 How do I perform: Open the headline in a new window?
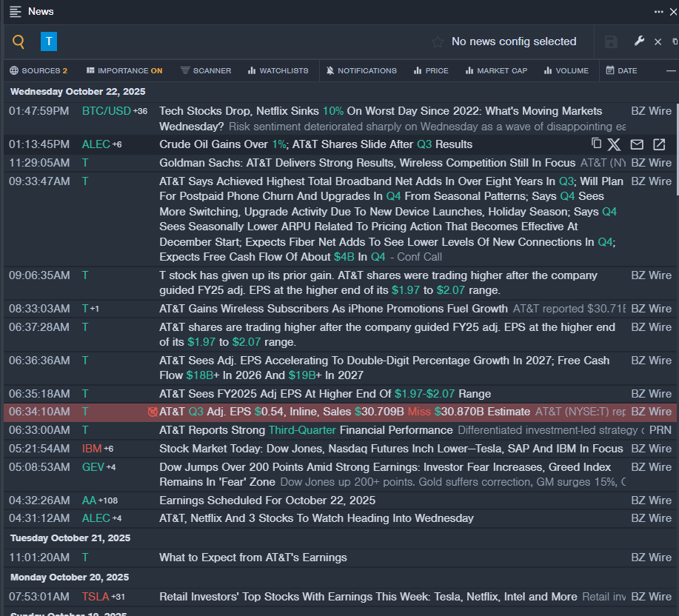click(x=659, y=144)
